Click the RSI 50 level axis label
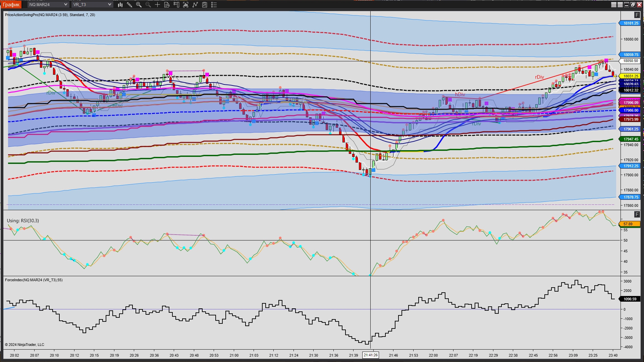This screenshot has height=362, width=644. point(626,240)
